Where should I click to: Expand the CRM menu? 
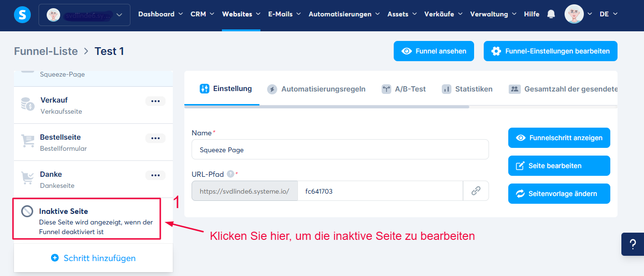(202, 14)
